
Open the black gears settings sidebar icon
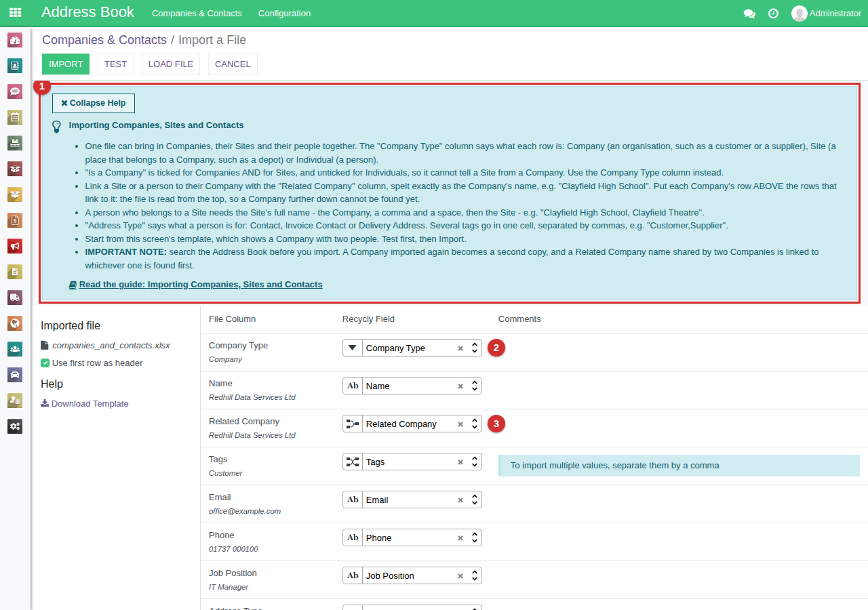click(x=15, y=426)
